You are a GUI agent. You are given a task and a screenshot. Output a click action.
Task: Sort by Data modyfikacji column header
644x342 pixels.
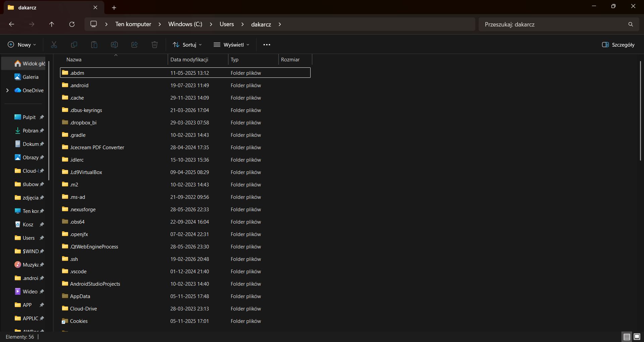coord(198,59)
